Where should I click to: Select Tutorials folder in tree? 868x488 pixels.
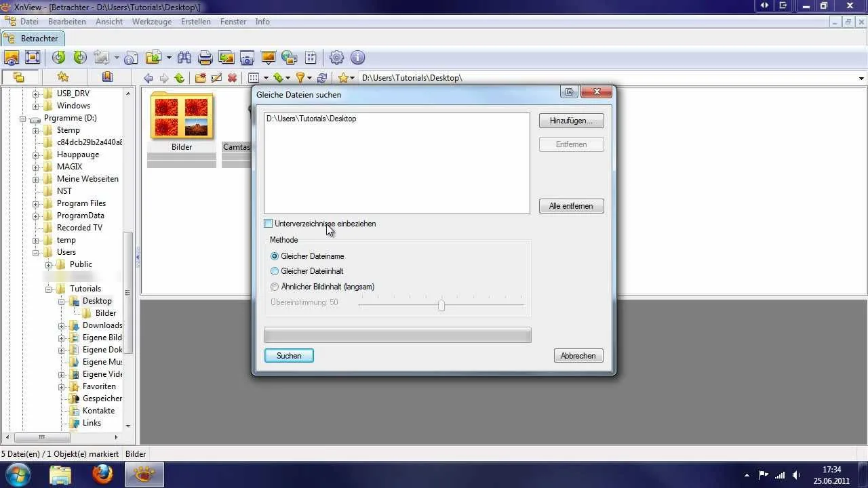pyautogui.click(x=85, y=289)
